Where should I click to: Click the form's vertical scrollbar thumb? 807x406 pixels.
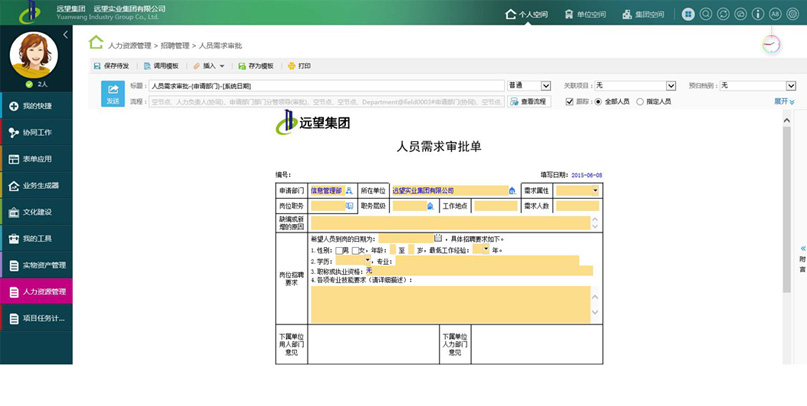(x=786, y=210)
